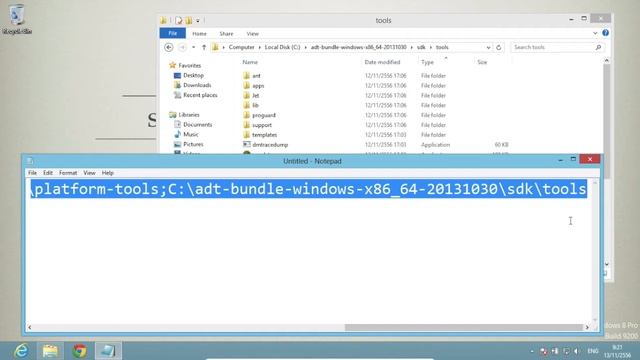This screenshot has width=640, height=360.
Task: Click Notepad's horizontal scroll right arrow
Action: [587, 327]
